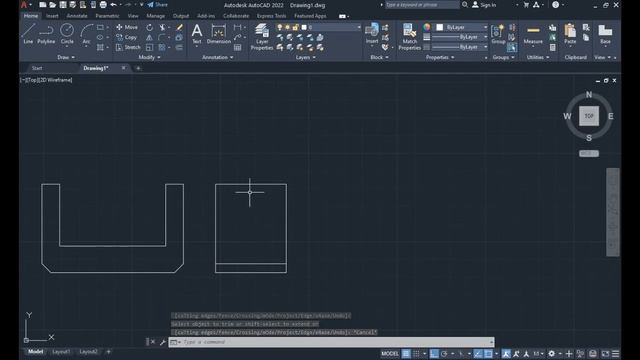640x360 pixels.
Task: Open the Parametric ribbon tab
Action: click(107, 16)
